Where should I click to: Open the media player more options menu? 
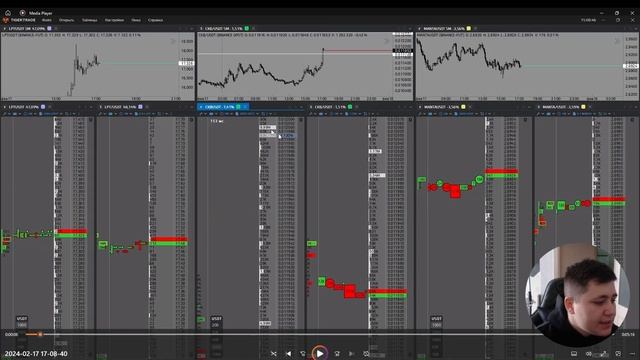632,353
